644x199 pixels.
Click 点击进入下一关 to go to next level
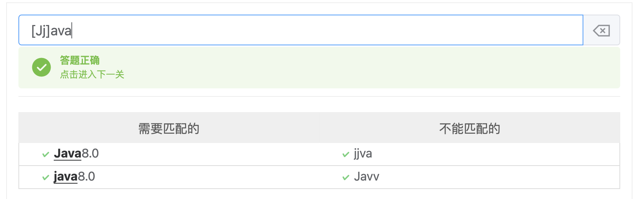click(x=92, y=75)
